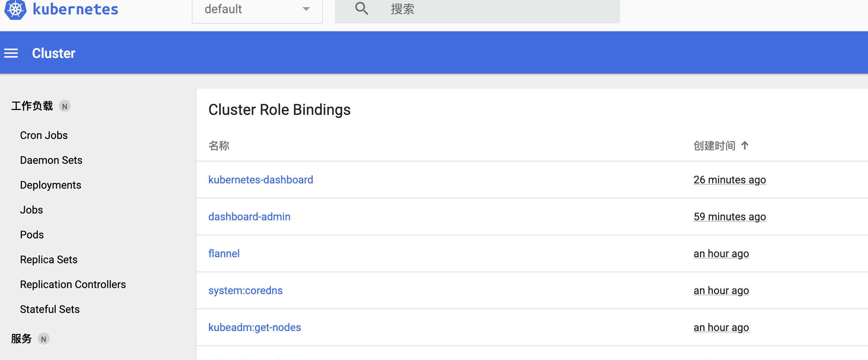Open the kubernetes-dashboard role binding

point(261,180)
